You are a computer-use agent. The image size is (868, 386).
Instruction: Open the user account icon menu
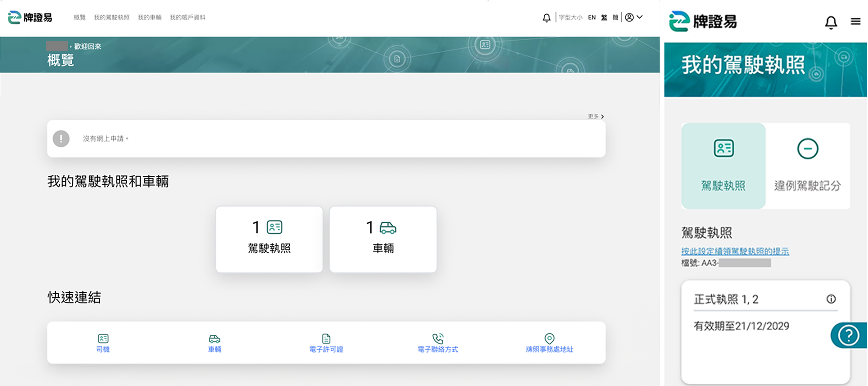pyautogui.click(x=629, y=17)
